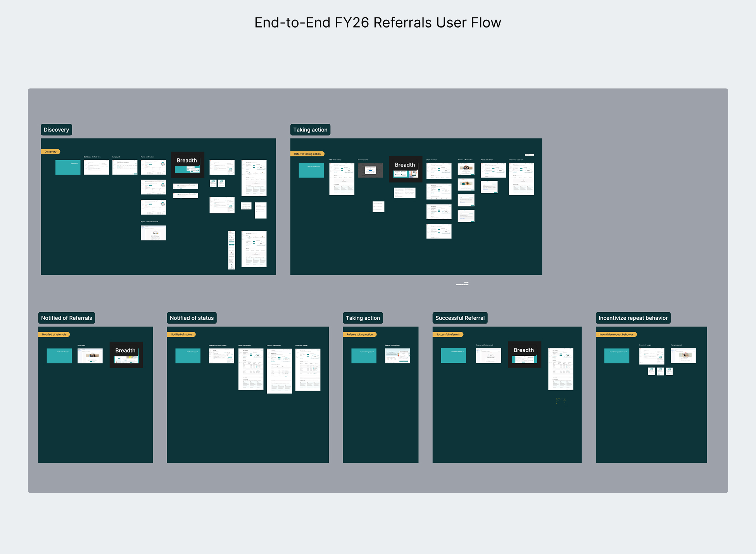Select the Notified of Referrals section label
Screen dimensions: 756x554
point(66,318)
